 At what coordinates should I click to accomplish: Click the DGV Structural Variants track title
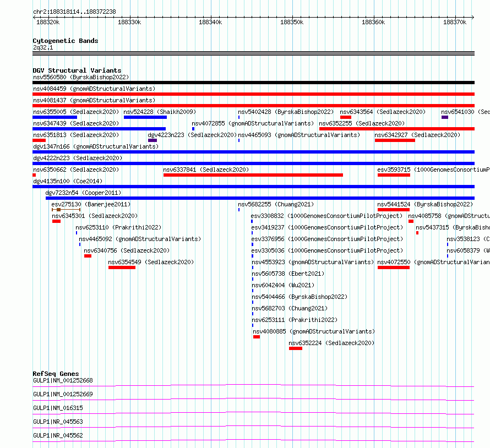tap(77, 70)
